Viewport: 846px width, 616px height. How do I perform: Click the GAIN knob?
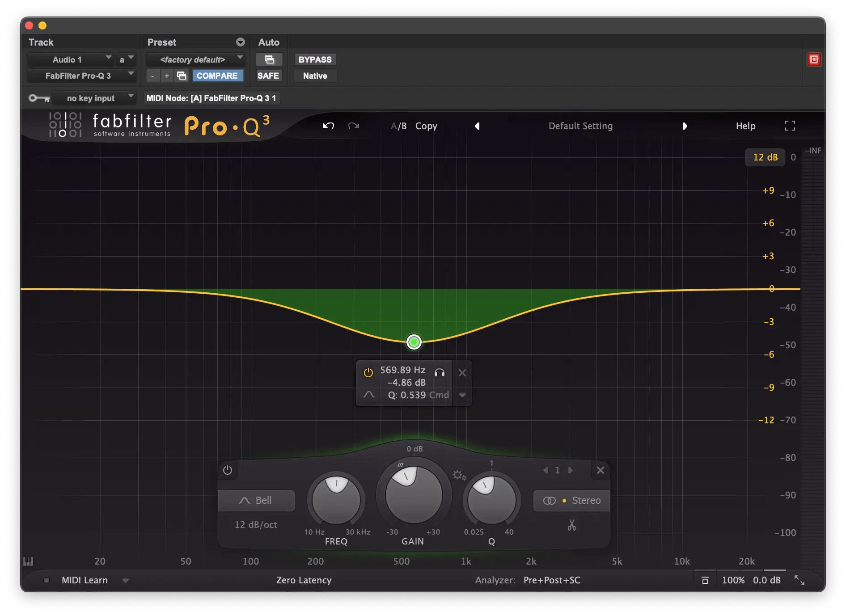point(414,494)
